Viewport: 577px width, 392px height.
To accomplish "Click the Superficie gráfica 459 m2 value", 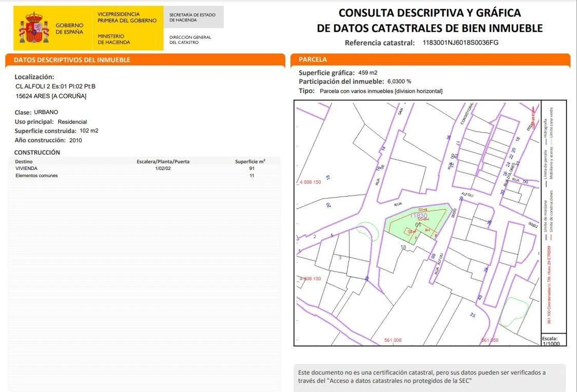I will point(368,73).
